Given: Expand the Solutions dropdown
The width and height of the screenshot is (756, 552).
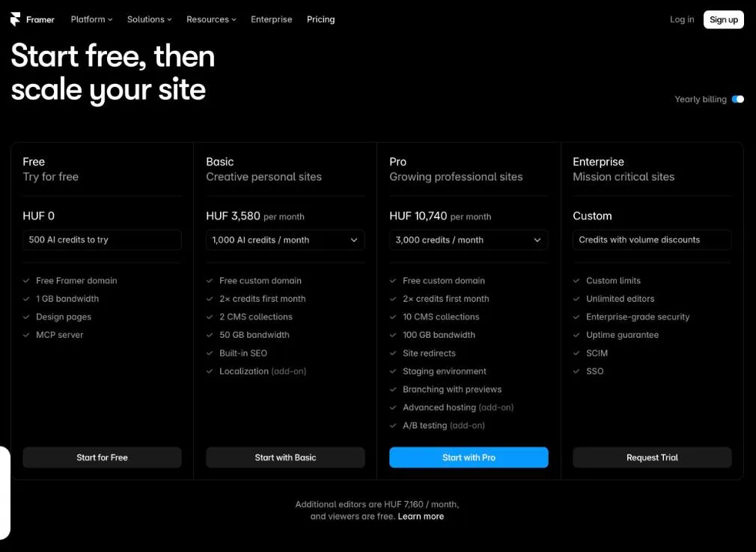Looking at the screenshot, I should (x=150, y=19).
